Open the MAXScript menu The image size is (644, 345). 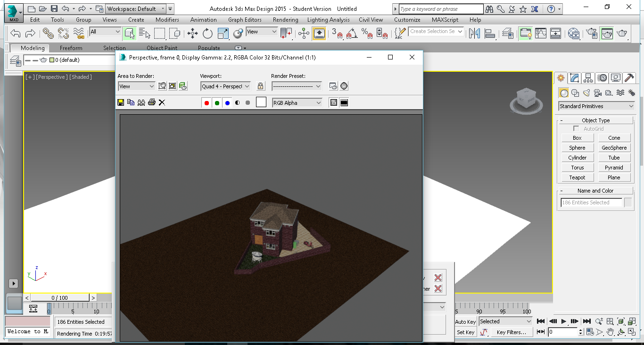click(445, 20)
